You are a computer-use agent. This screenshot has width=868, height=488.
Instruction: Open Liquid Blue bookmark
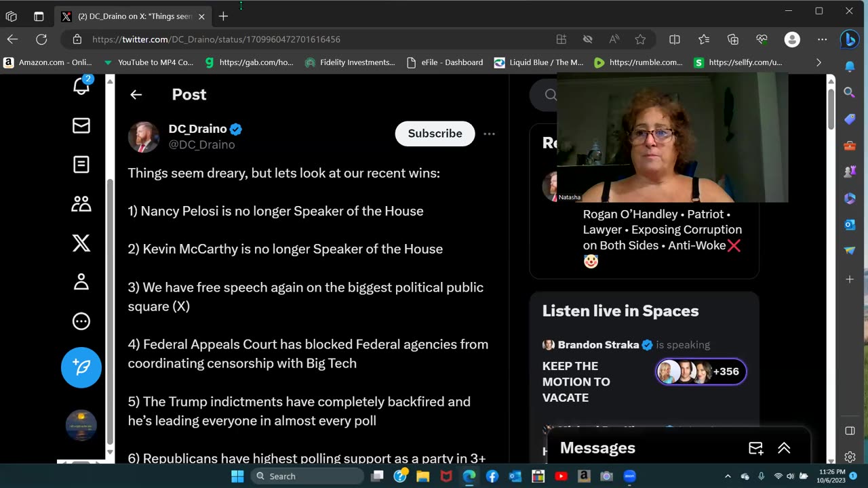coord(539,62)
